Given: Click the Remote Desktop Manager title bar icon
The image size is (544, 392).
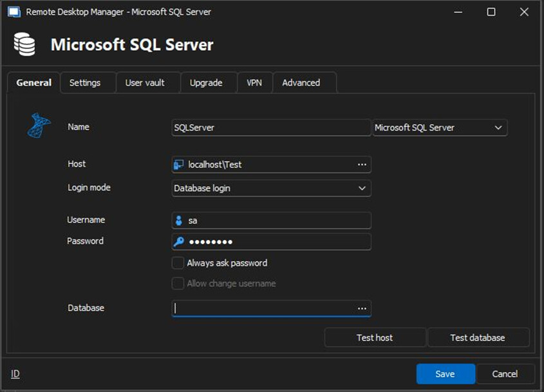Looking at the screenshot, I should [14, 12].
